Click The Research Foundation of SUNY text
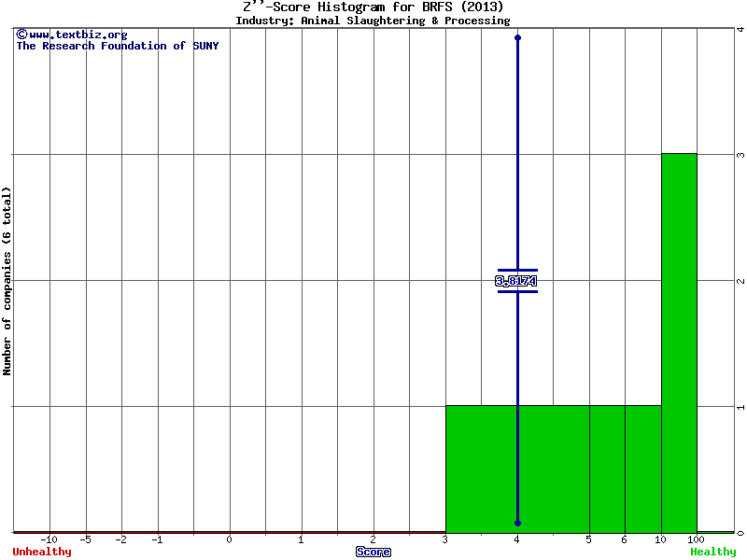Viewport: 747px width, 560px height. point(118,46)
